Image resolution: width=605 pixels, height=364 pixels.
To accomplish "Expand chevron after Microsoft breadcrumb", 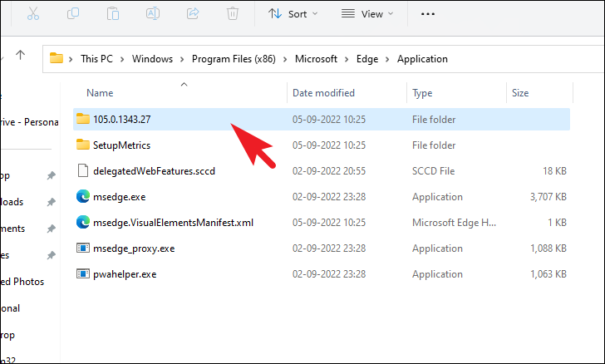I will [x=347, y=59].
